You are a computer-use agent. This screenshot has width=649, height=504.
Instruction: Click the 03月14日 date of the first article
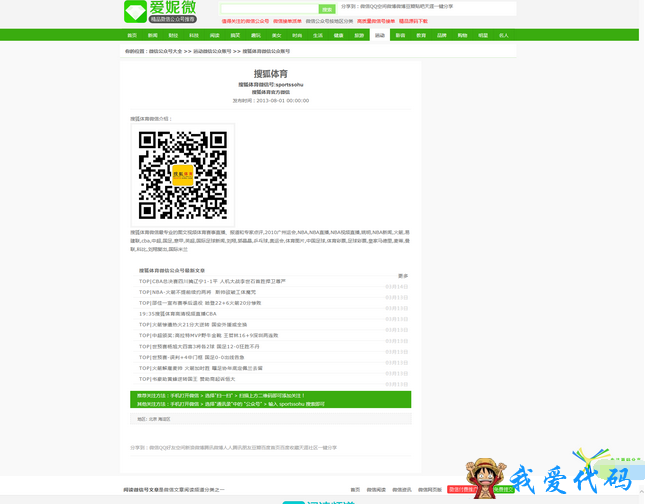coord(397,287)
